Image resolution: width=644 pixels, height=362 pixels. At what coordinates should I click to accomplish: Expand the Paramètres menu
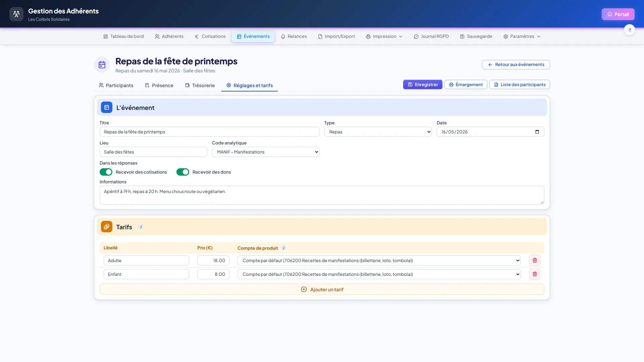pos(522,37)
